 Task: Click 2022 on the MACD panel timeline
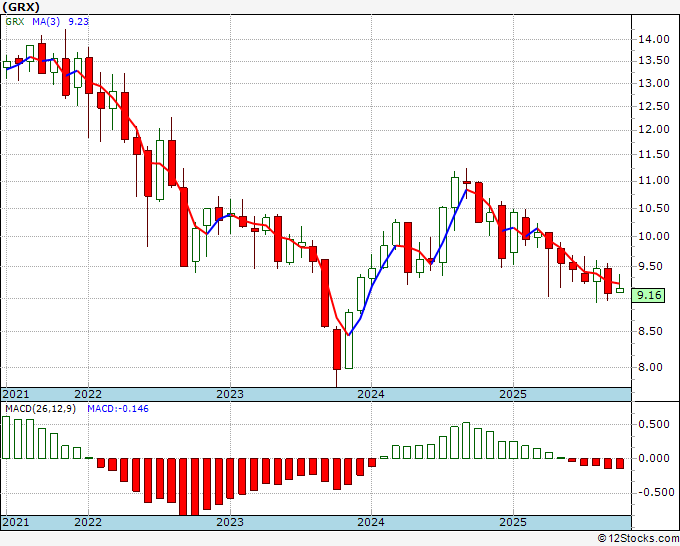click(88, 522)
